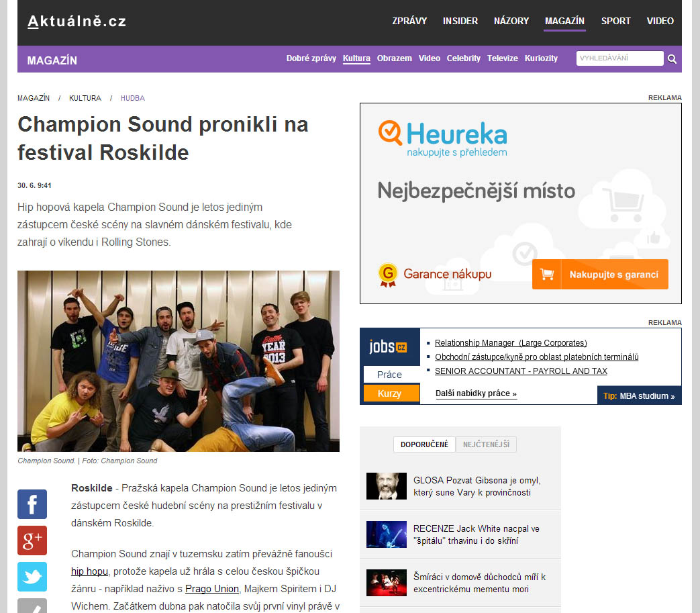Click the Nakupujte s garancí button
The height and width of the screenshot is (613, 700).
click(600, 274)
